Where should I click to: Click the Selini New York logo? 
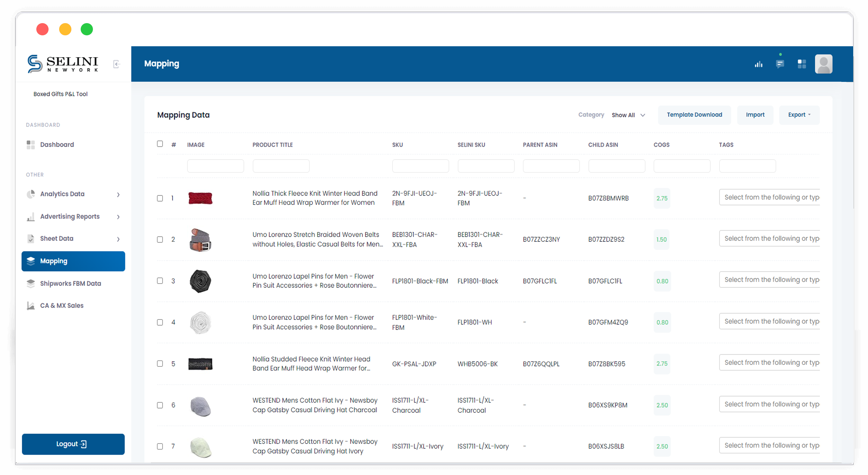pyautogui.click(x=63, y=63)
